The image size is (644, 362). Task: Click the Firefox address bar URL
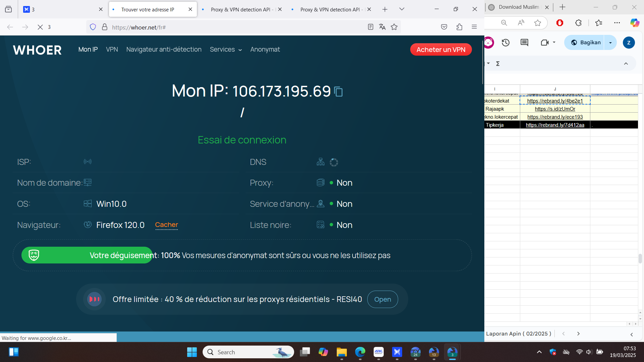point(139,27)
